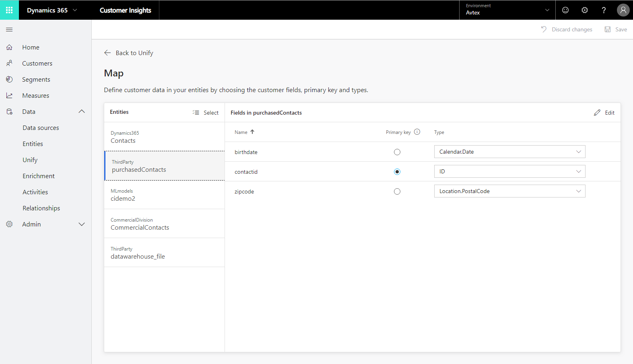633x364 pixels.
Task: Click the Edit pencil icon
Action: pyautogui.click(x=597, y=113)
